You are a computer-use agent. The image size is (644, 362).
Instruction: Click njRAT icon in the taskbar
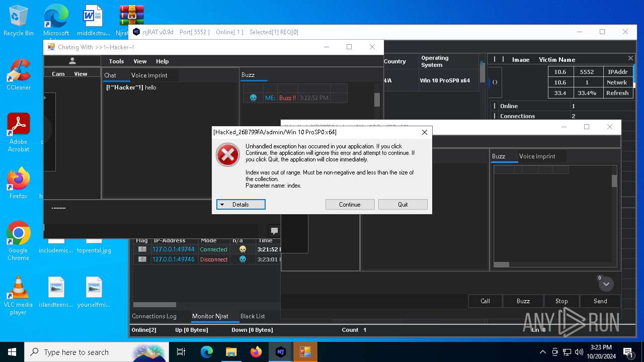tap(281, 352)
